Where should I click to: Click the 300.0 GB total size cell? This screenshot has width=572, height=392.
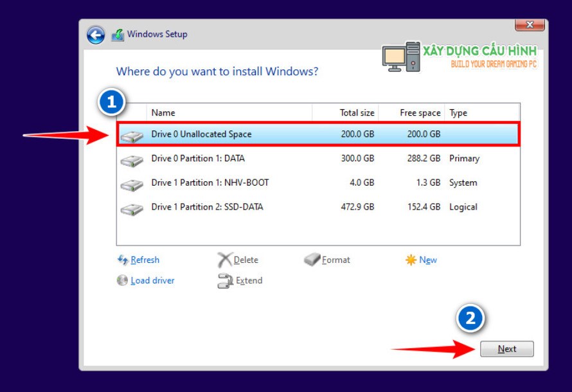pyautogui.click(x=357, y=158)
